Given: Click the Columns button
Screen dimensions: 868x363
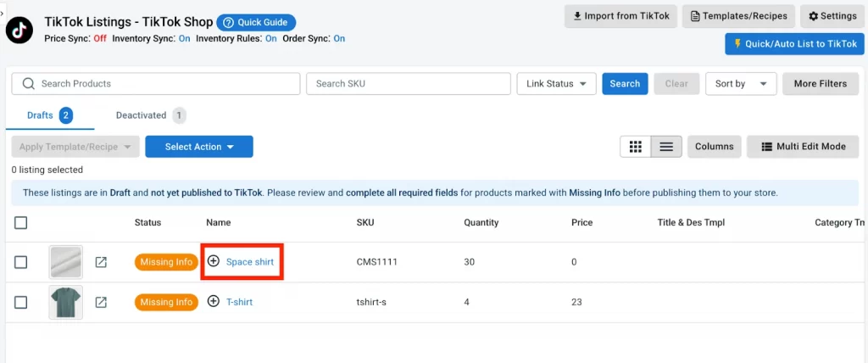Looking at the screenshot, I should point(714,147).
